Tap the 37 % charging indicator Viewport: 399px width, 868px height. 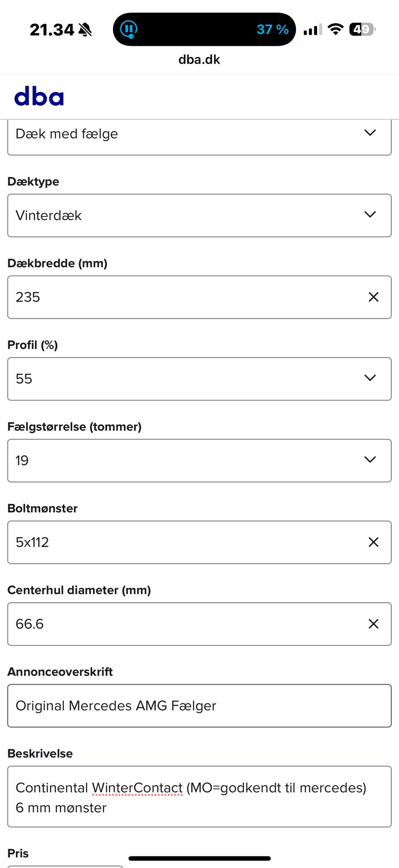coord(272,29)
